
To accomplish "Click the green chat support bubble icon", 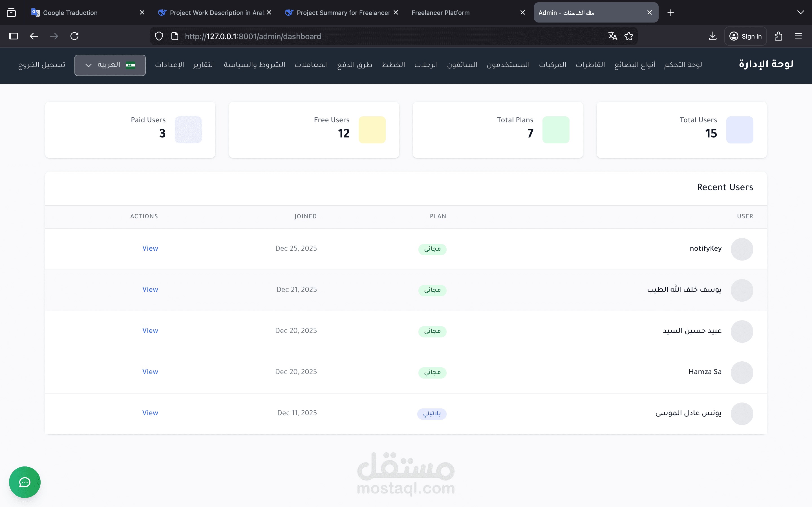I will (25, 482).
